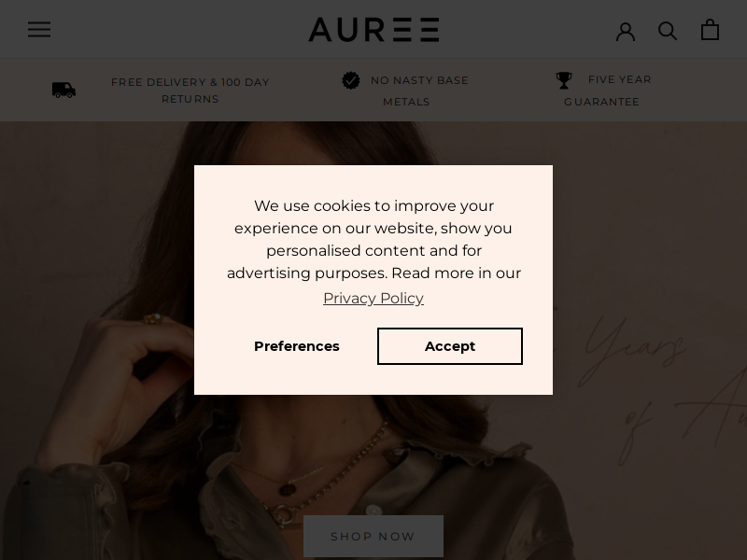This screenshot has height=560, width=747.
Task: Click the checkmark badge icon
Action: coord(351,80)
